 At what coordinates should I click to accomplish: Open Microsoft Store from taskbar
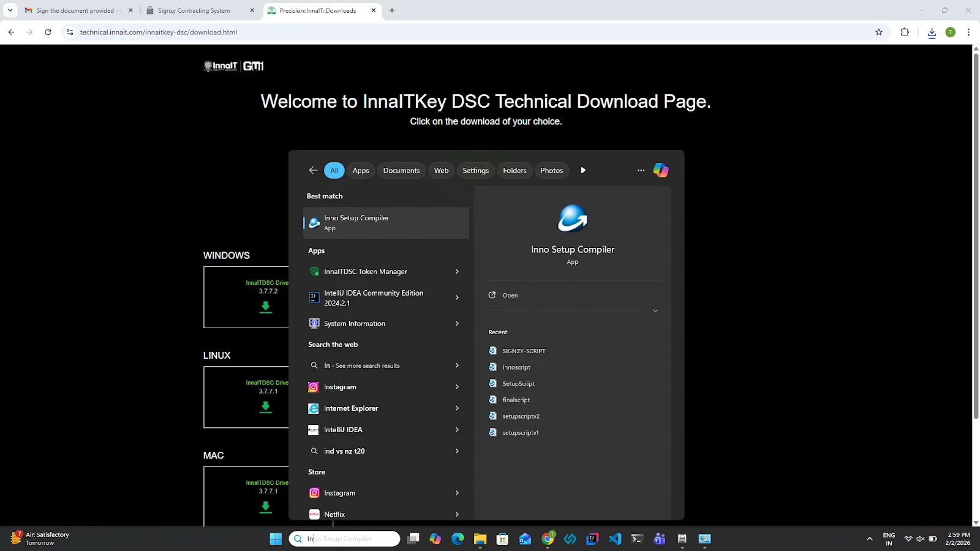pyautogui.click(x=502, y=539)
